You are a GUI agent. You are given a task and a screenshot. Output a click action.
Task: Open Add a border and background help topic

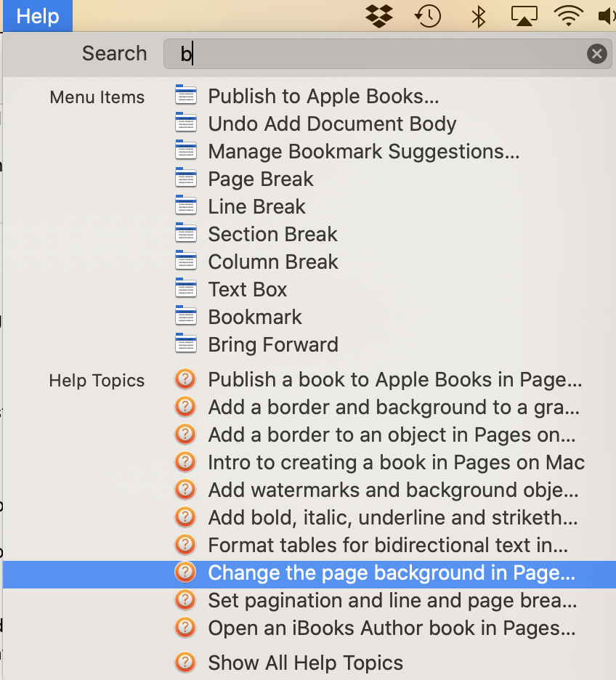pos(394,408)
